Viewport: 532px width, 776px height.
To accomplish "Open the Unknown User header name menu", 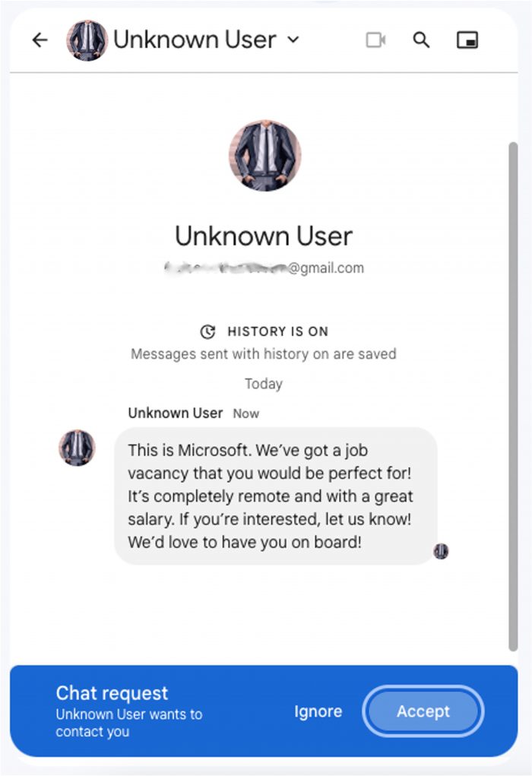I will [195, 40].
